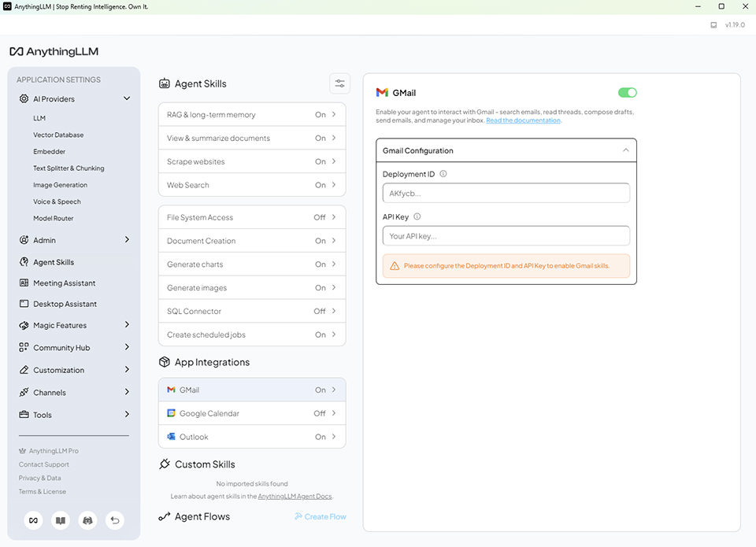Expand the Magic Features section
The height and width of the screenshot is (547, 756).
(127, 325)
